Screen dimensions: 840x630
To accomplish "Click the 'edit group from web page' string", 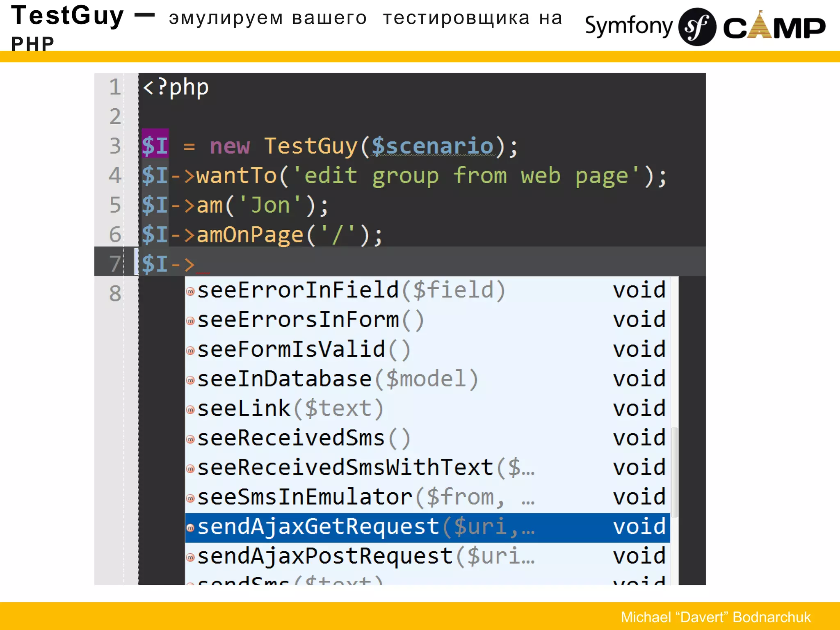I will pos(466,177).
